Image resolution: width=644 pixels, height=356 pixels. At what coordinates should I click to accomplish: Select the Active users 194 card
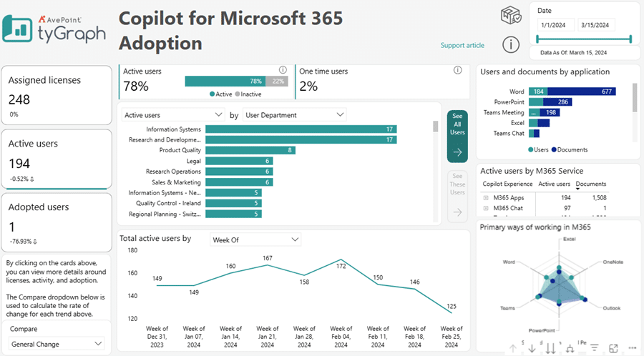pos(57,159)
